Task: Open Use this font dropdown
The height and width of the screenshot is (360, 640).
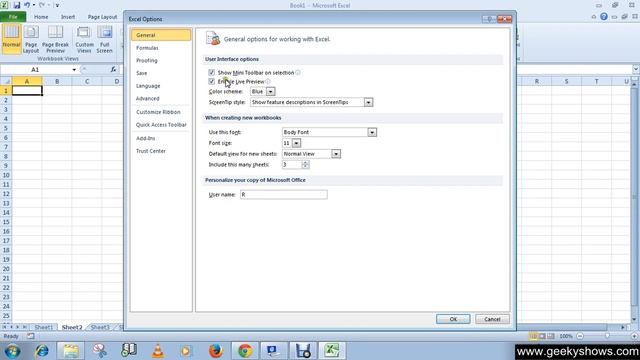Action: click(x=372, y=132)
